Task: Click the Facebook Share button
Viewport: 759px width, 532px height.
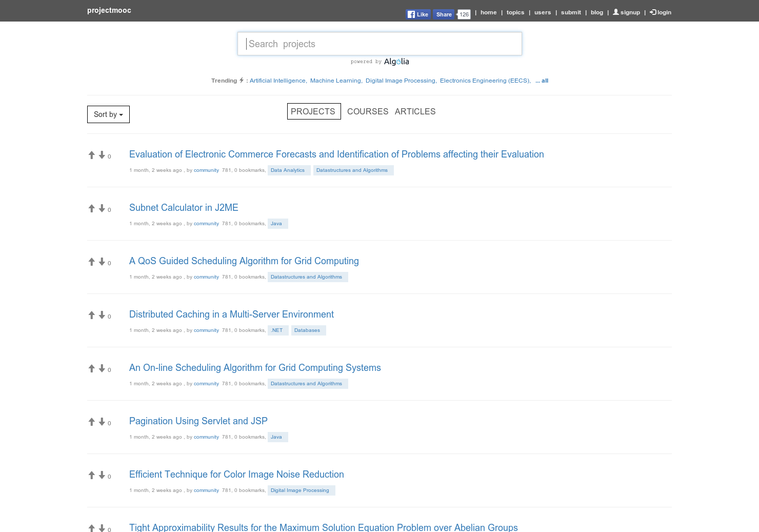Action: tap(443, 14)
